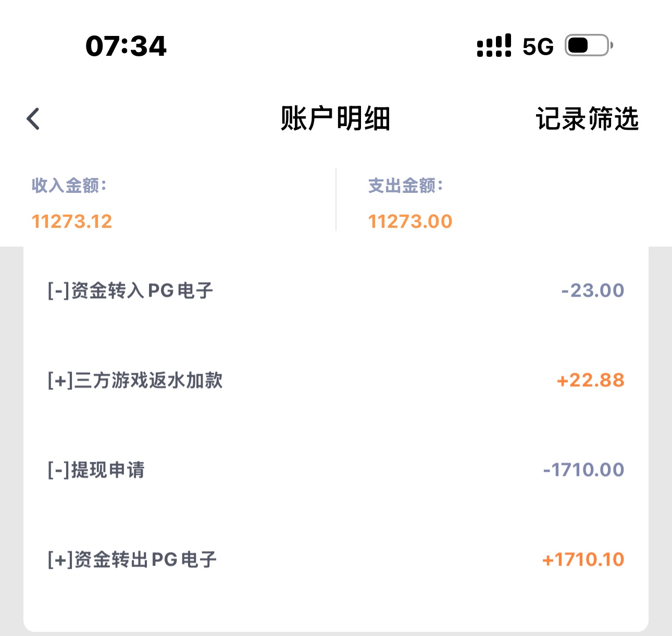Open the 提现申请 withdrawal entry
The height and width of the screenshot is (636, 672).
tap(96, 470)
